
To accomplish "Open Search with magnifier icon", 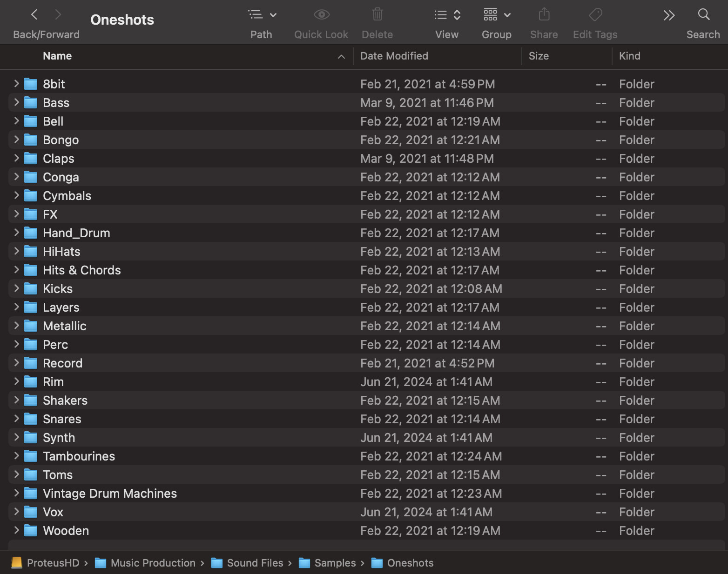I will [704, 14].
